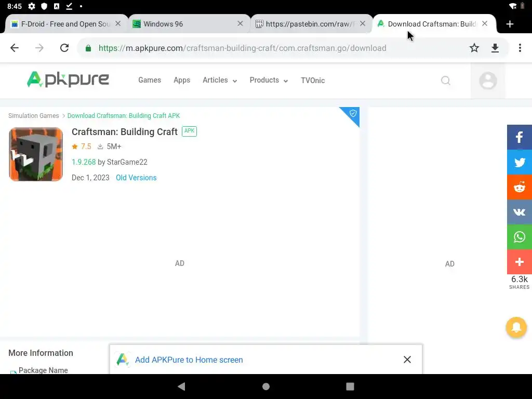The width and height of the screenshot is (532, 399).
Task: Open the Simulation Games breadcrumb
Action: [x=34, y=116]
